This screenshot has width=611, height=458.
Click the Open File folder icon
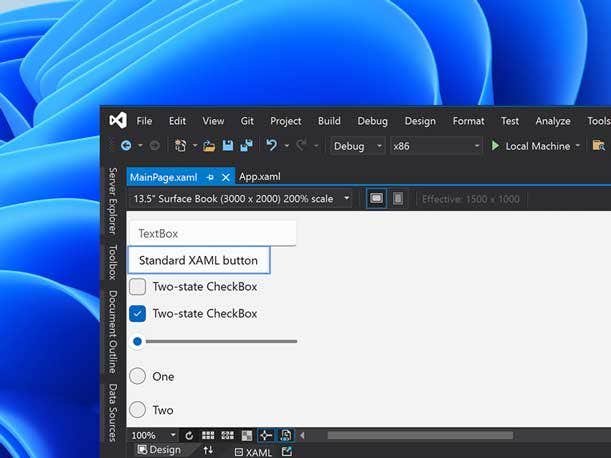click(x=209, y=146)
